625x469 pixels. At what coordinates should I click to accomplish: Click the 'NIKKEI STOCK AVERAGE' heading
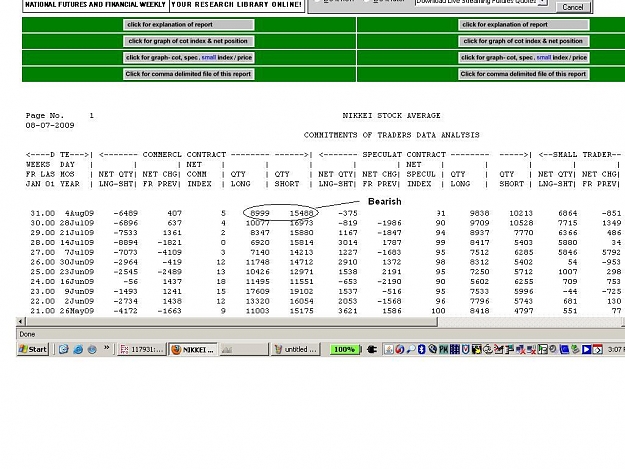pos(391,116)
